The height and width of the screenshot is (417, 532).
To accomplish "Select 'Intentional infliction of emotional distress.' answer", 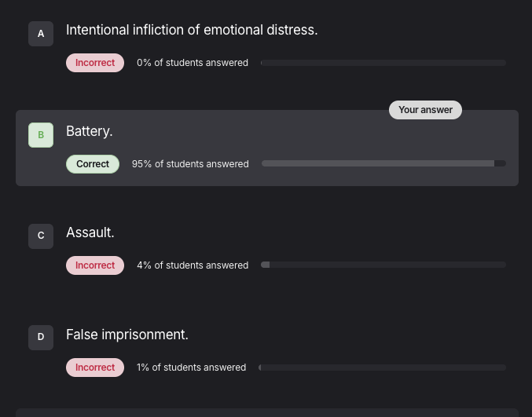I will tap(192, 30).
